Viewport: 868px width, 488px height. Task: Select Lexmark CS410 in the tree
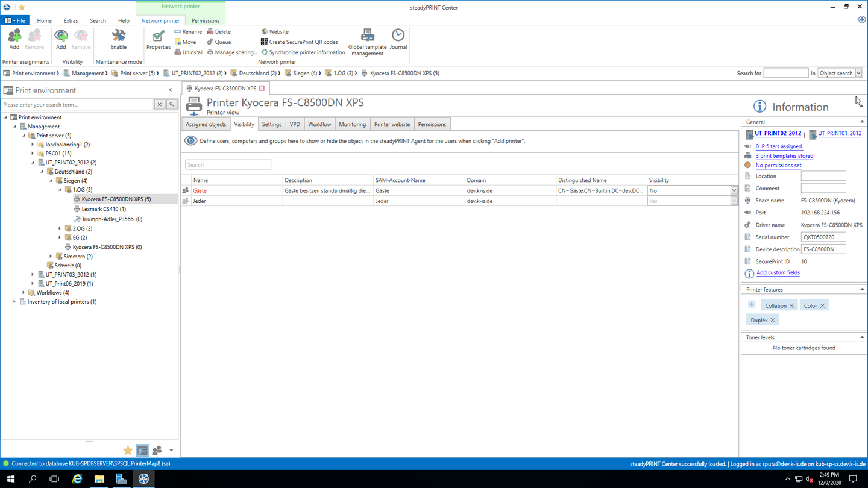coord(104,209)
